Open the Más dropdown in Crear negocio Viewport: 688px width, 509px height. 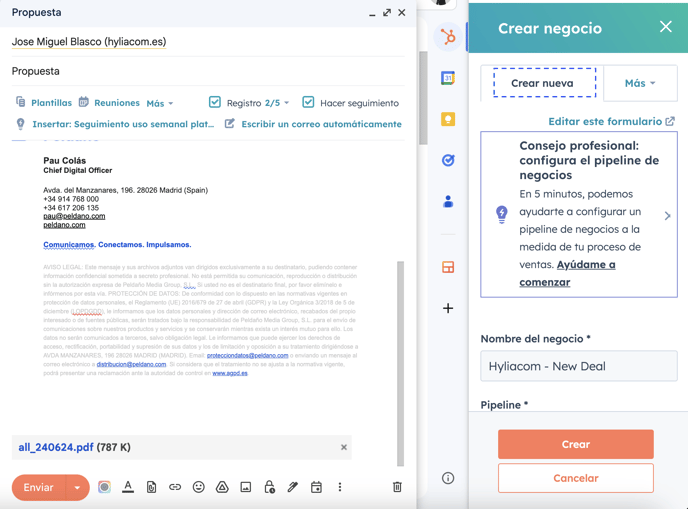coord(640,83)
